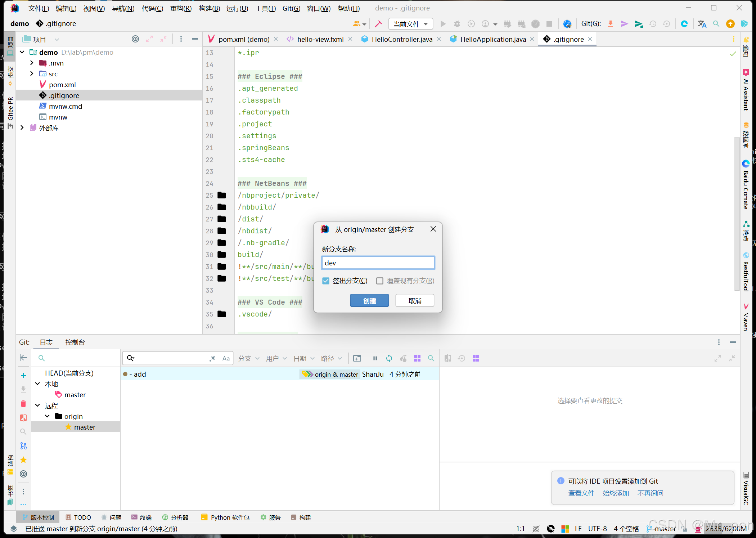This screenshot has width=756, height=538.
Task: Click the Git push arrow icon
Action: pyautogui.click(x=638, y=24)
